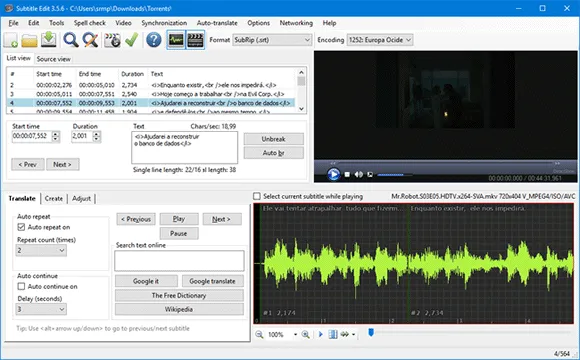This screenshot has height=360, width=580.
Task: Switch to the Create tab
Action: (54, 198)
